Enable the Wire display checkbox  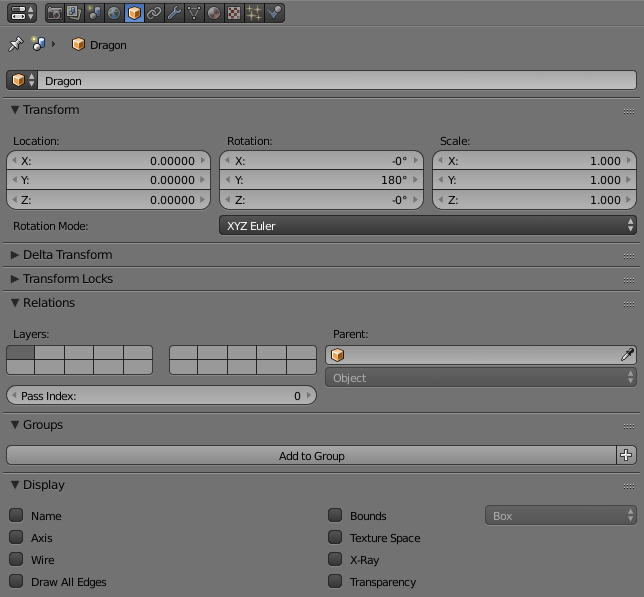16,559
